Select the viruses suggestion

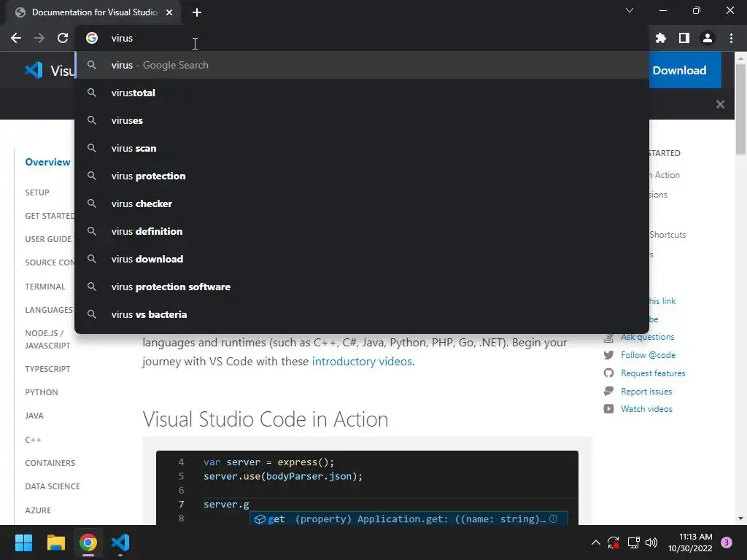(362, 120)
